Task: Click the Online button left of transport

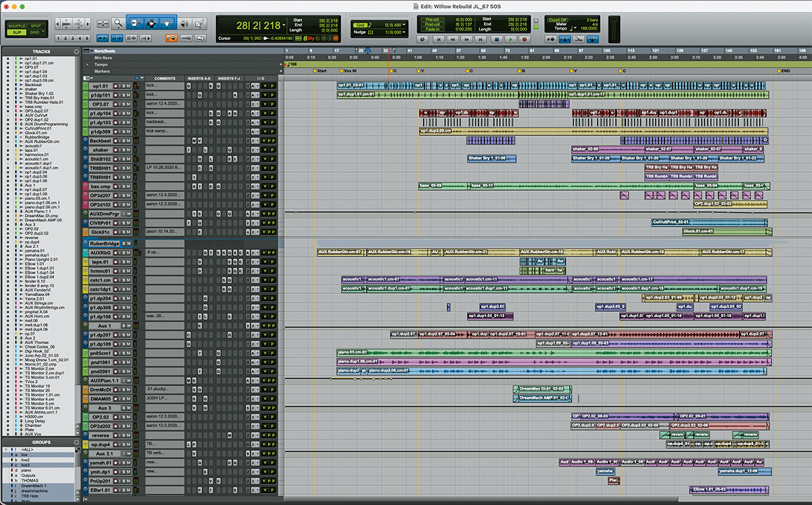Action: tap(423, 39)
